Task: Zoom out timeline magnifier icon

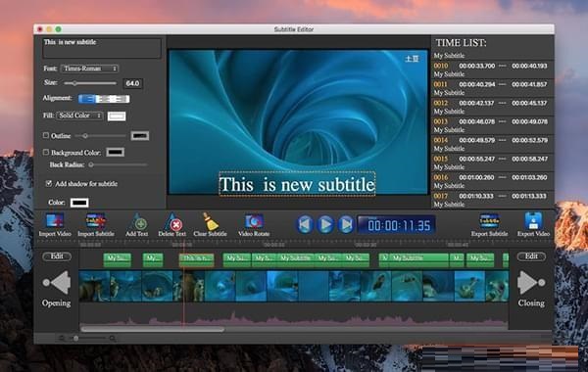Action: point(62,339)
